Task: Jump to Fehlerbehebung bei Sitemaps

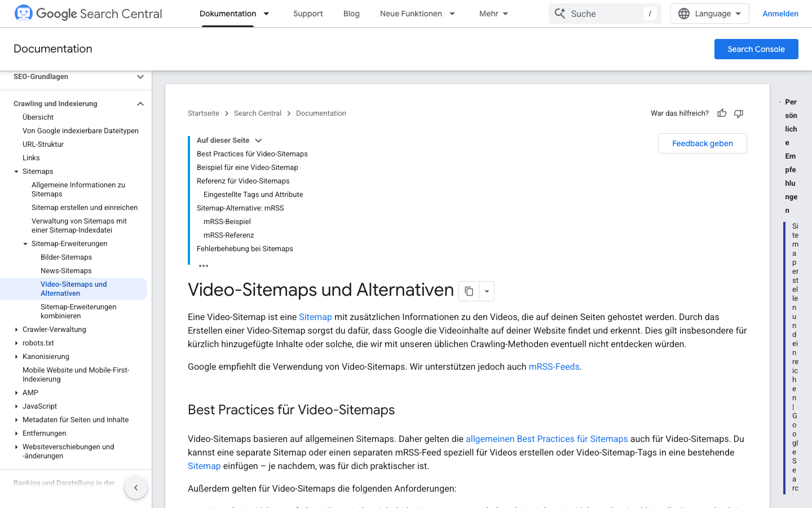Action: 245,249
